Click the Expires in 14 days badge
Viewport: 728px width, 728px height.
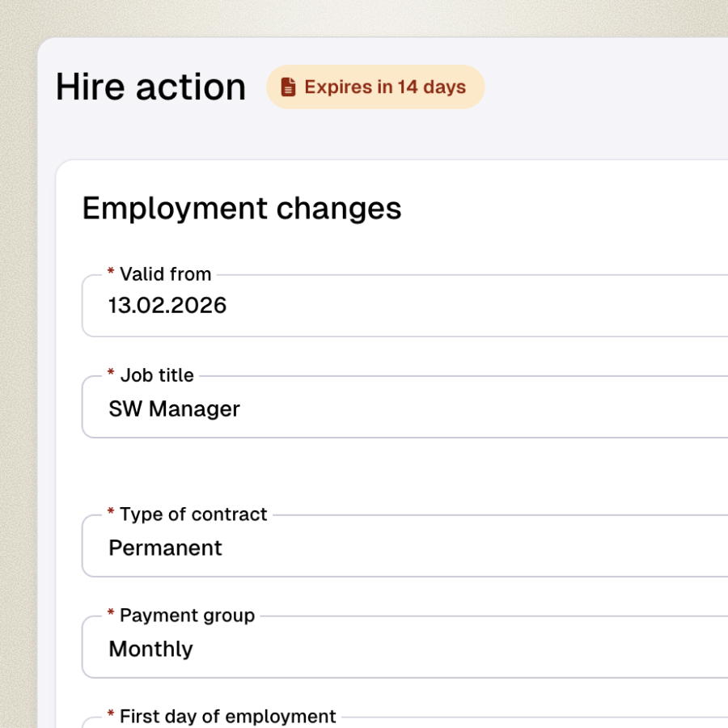(375, 87)
